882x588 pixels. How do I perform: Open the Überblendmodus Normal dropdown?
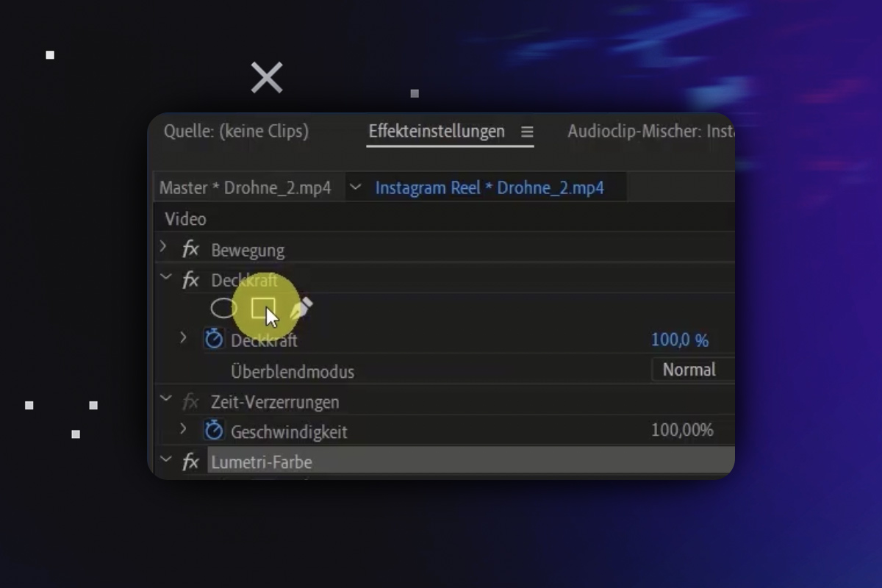click(x=693, y=370)
